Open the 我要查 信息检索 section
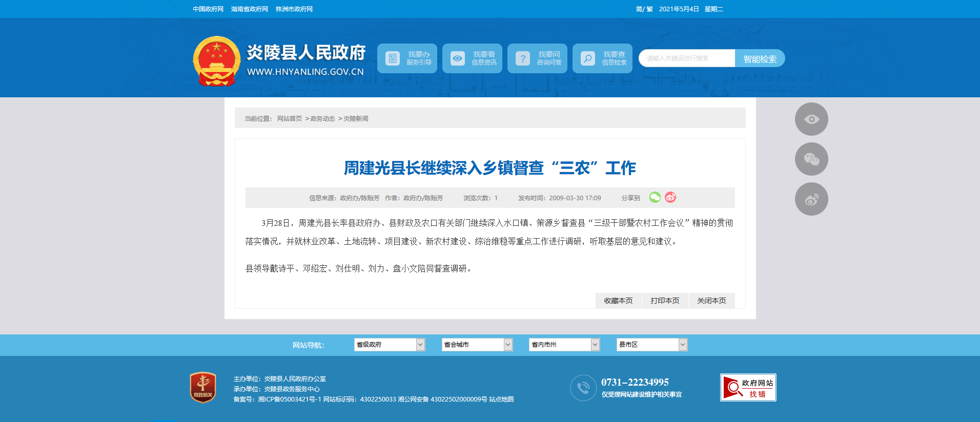 [602, 58]
